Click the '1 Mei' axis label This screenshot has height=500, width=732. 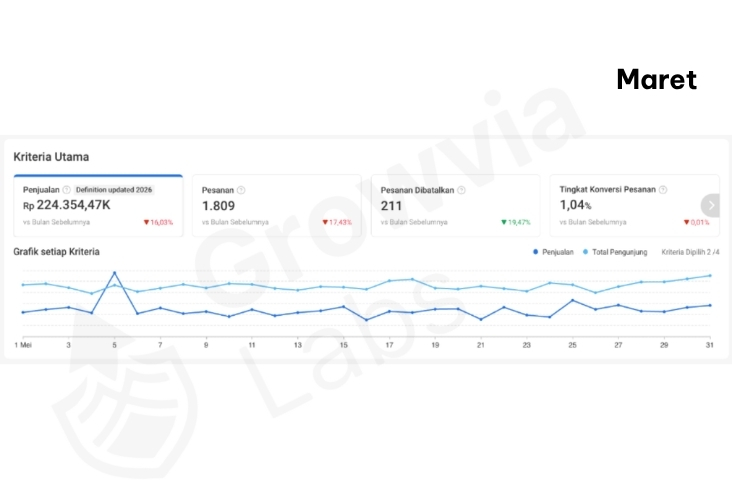[x=23, y=345]
